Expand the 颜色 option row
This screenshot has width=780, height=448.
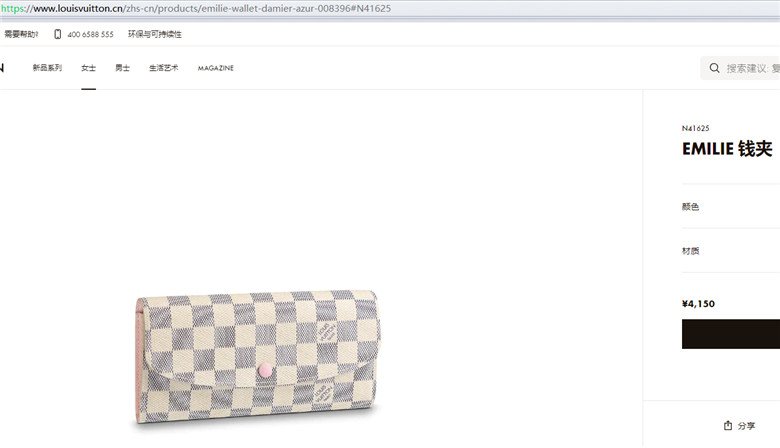pos(731,206)
